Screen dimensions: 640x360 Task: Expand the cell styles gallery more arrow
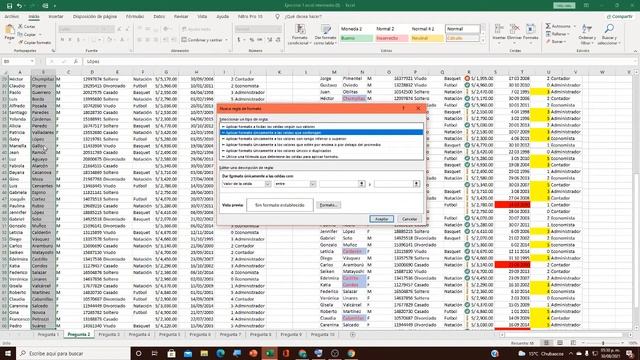pyautogui.click(x=483, y=40)
